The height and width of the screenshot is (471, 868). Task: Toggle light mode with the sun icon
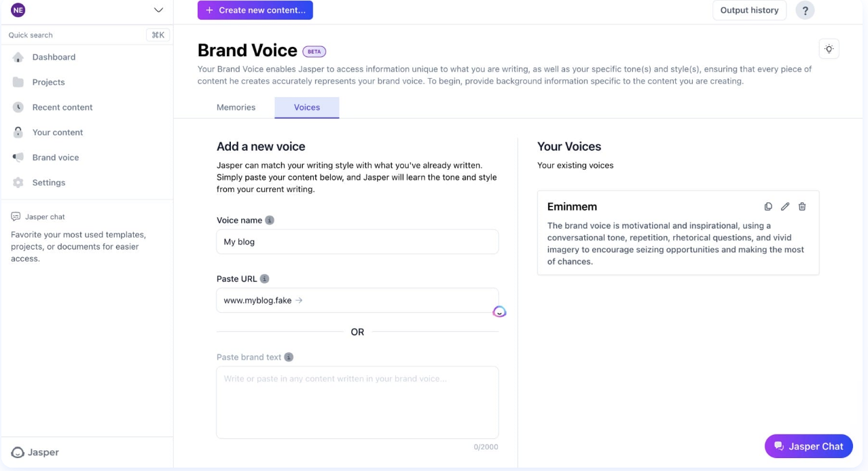click(829, 49)
